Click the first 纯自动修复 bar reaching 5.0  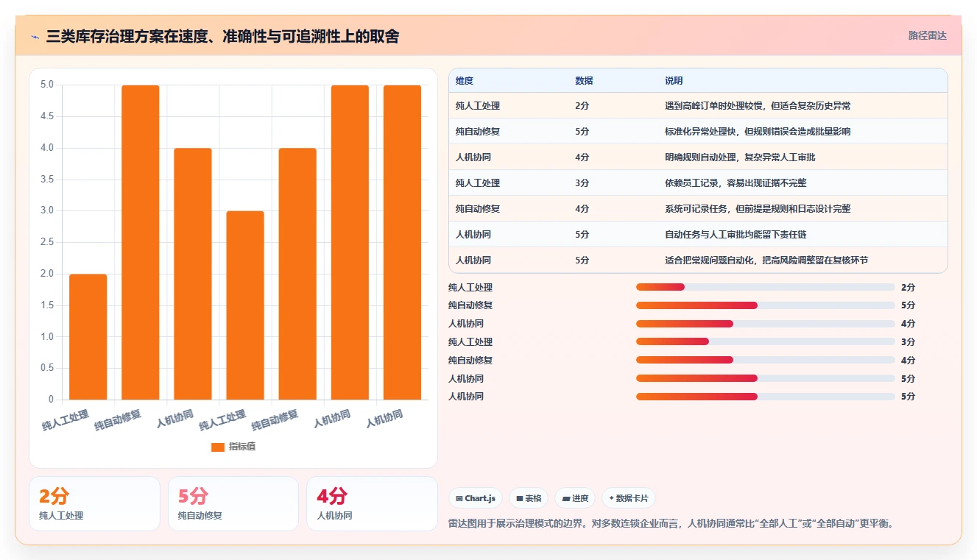141,243
